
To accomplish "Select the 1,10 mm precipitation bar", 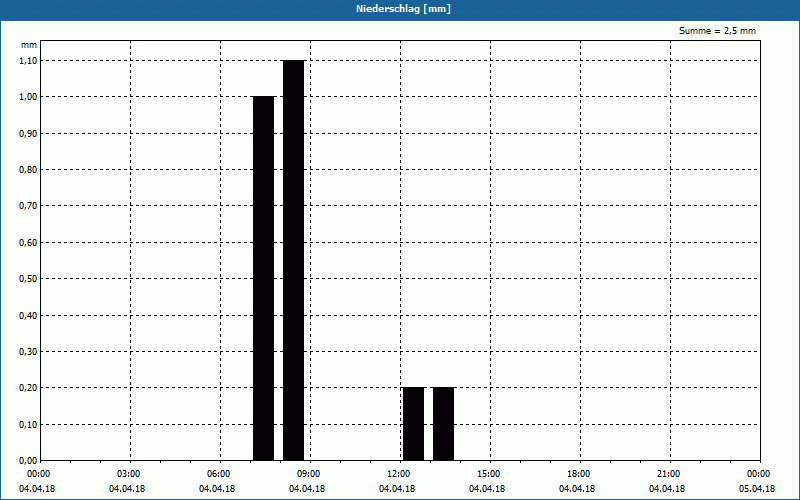I will click(x=294, y=260).
